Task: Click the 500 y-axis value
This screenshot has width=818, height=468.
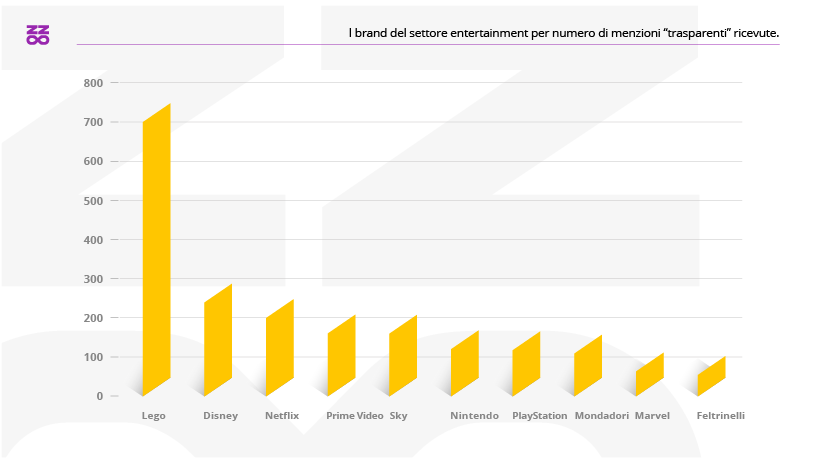Action: pyautogui.click(x=93, y=201)
